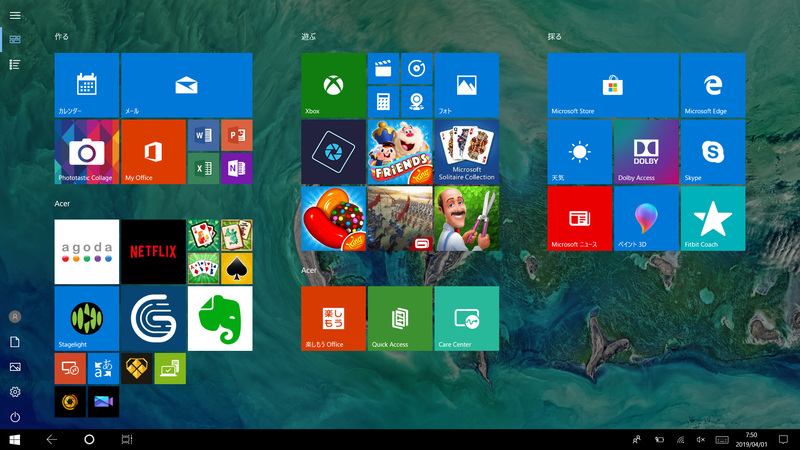Open the user account menu
Image resolution: width=800 pixels, height=450 pixels.
15,317
